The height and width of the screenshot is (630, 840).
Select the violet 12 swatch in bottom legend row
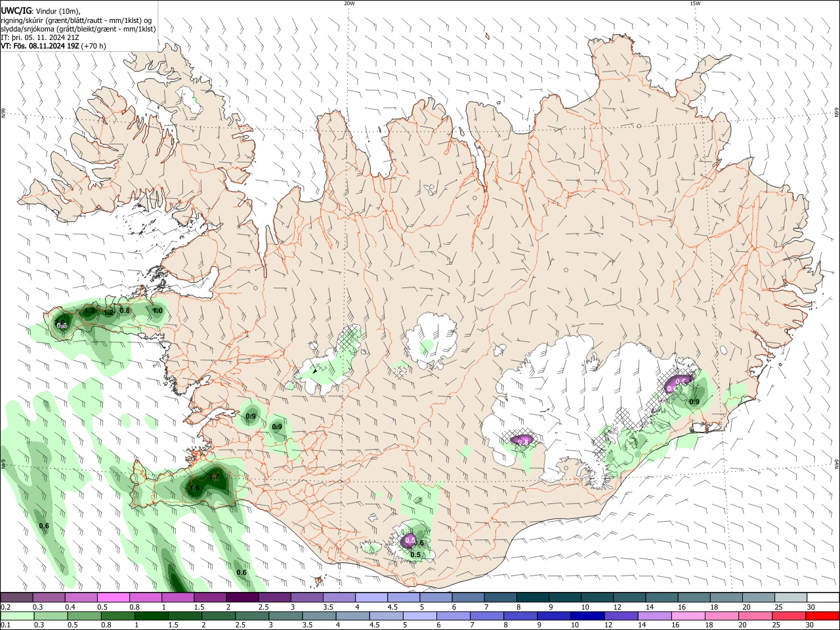(621, 616)
